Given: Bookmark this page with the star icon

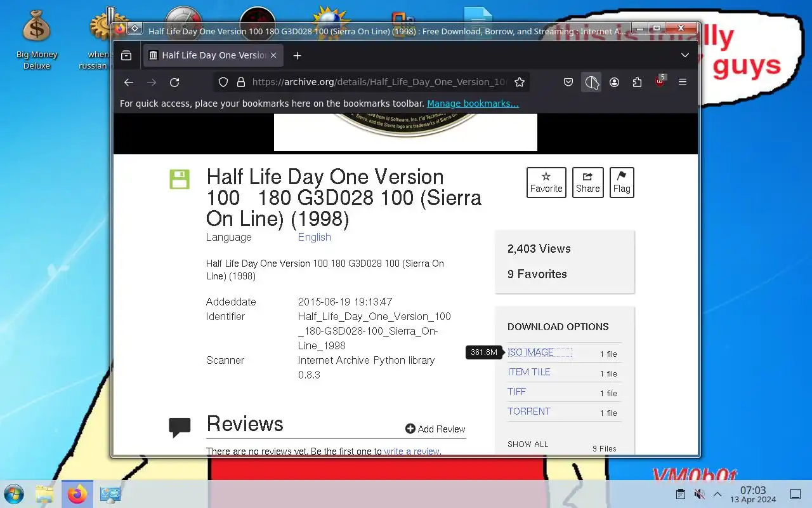Looking at the screenshot, I should click(x=520, y=82).
